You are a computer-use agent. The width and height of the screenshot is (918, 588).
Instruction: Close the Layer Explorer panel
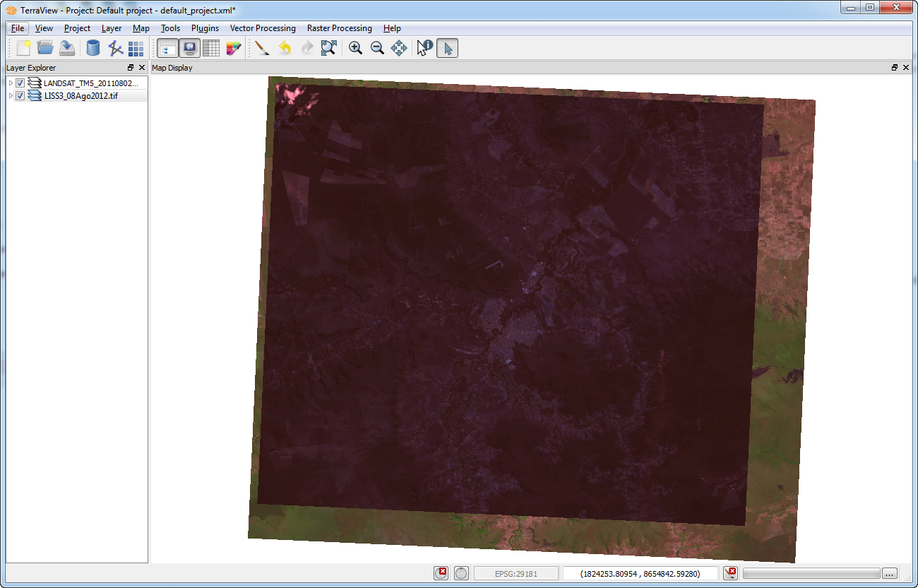(142, 68)
